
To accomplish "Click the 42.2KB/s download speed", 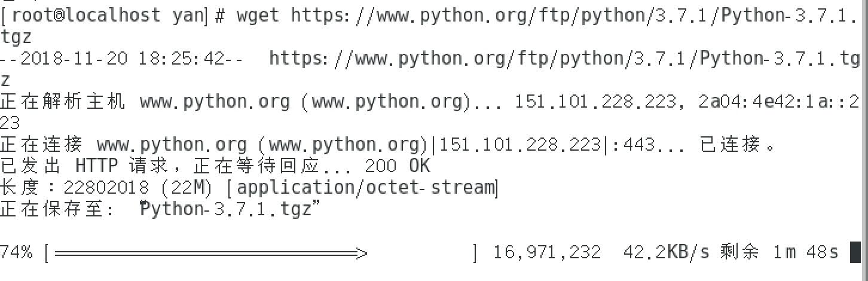I will (x=666, y=252).
